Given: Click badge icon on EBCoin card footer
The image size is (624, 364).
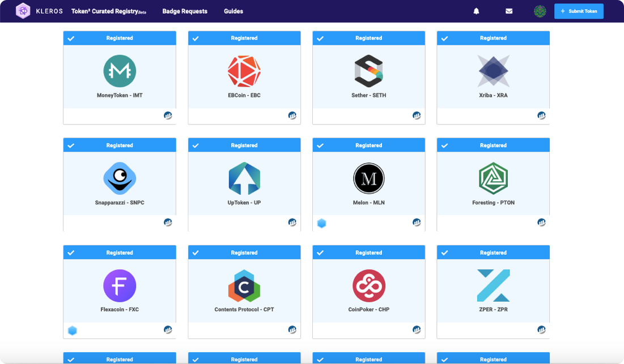Looking at the screenshot, I should tap(292, 115).
